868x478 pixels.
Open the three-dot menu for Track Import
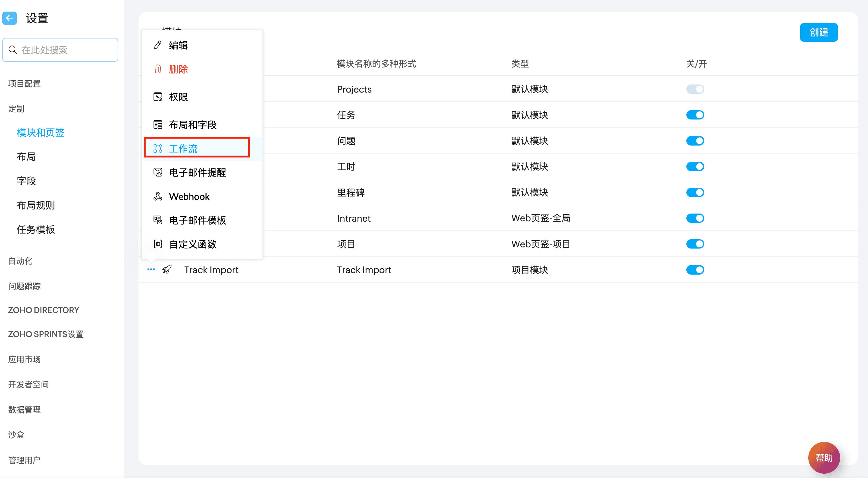tap(151, 270)
